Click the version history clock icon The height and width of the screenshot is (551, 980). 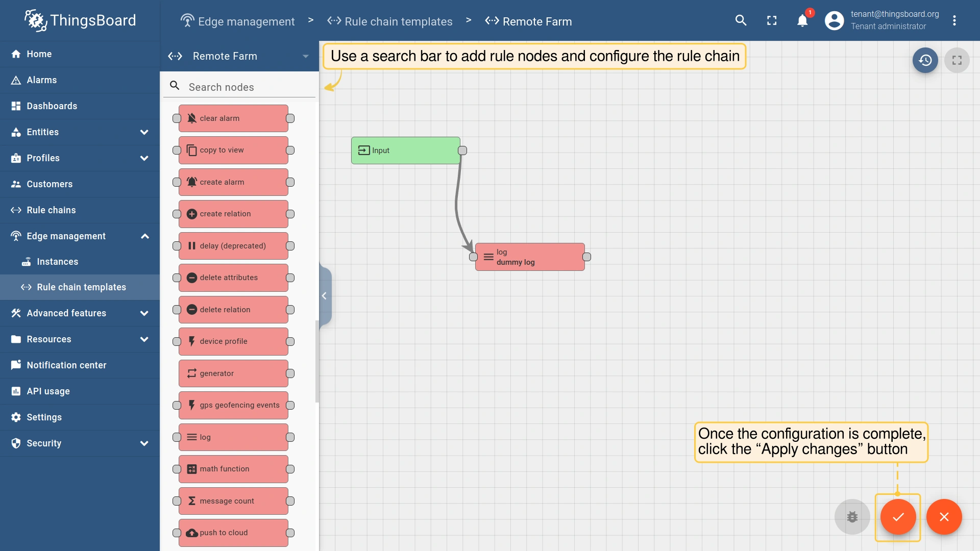925,60
